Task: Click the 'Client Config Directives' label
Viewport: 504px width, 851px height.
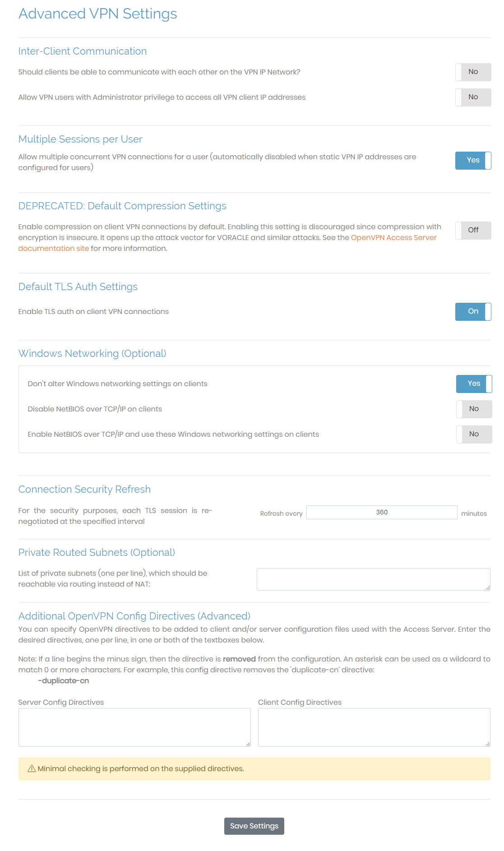Action: pos(300,703)
